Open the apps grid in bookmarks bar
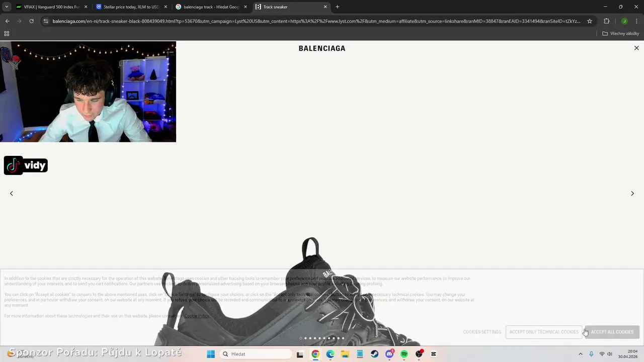This screenshot has height=362, width=644. (7, 34)
